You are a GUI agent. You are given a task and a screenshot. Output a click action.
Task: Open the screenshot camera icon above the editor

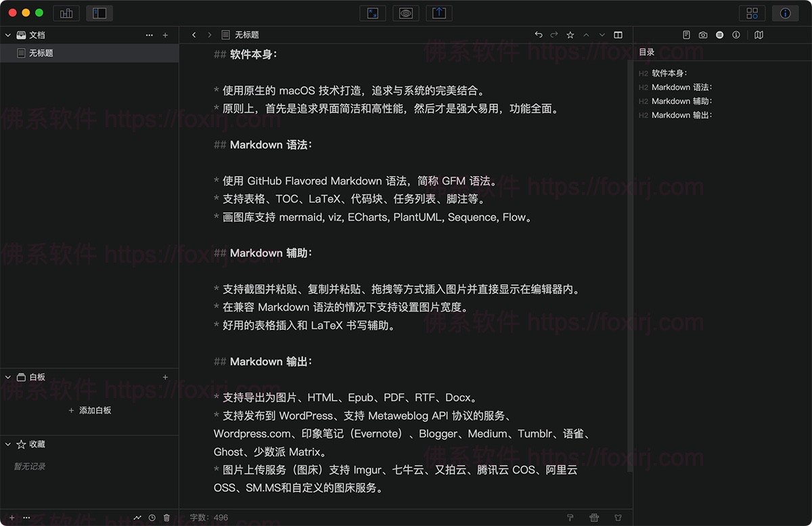pos(704,35)
